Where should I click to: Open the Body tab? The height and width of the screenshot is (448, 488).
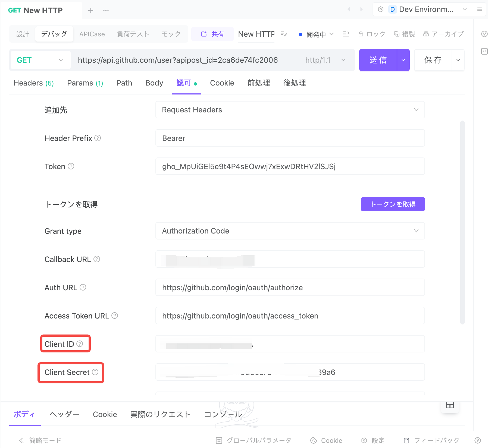(x=154, y=83)
